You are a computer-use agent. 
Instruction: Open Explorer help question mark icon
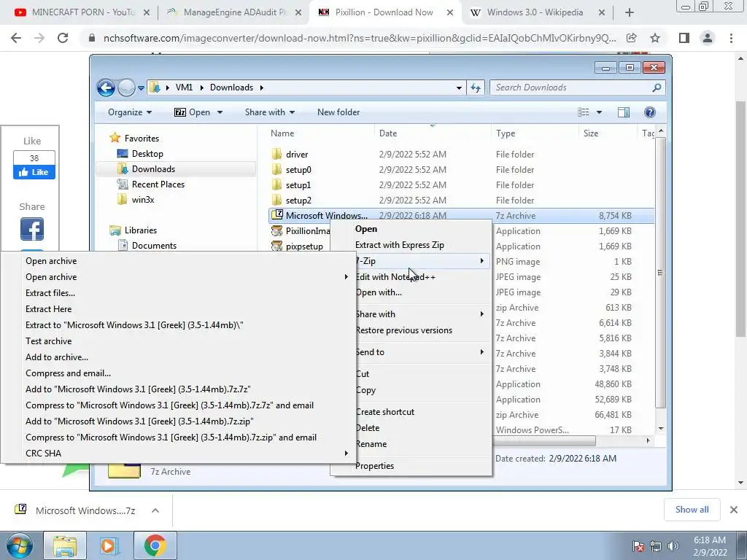coord(649,112)
